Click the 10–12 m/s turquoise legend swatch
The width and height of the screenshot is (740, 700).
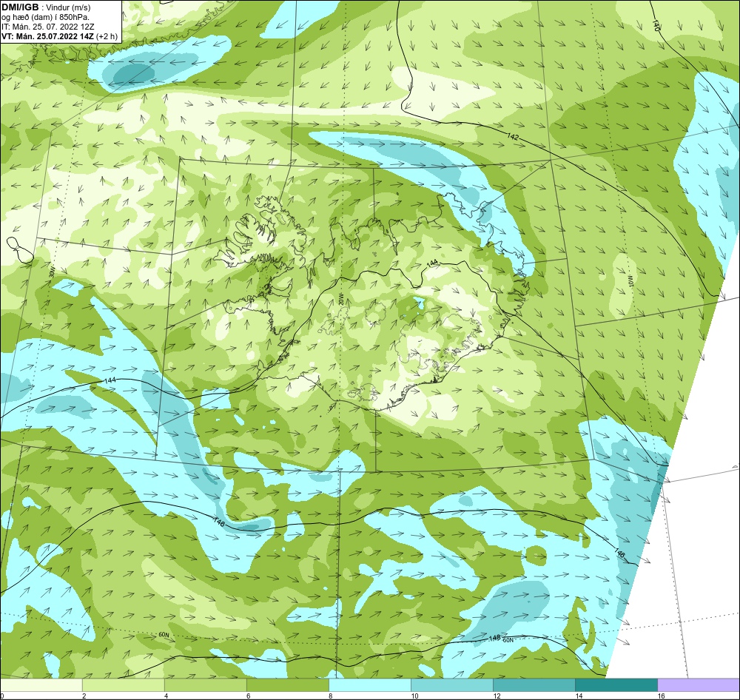click(x=452, y=684)
